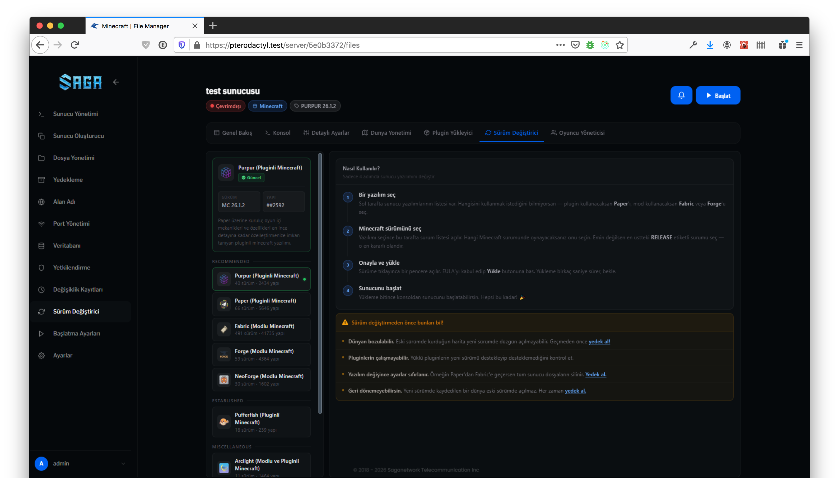Viewport: 839px width, 504px height.
Task: Click the green bug extension icon
Action: (x=590, y=45)
